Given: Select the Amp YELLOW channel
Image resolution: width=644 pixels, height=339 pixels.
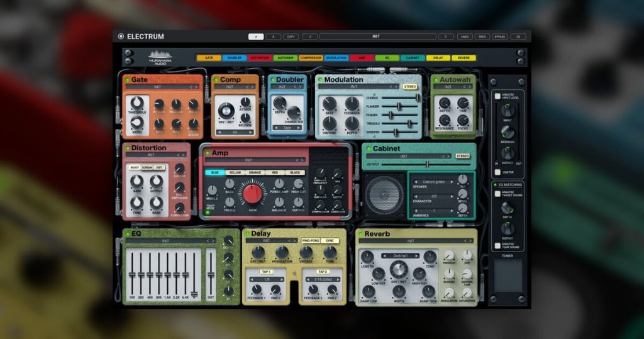Looking at the screenshot, I should 235,172.
